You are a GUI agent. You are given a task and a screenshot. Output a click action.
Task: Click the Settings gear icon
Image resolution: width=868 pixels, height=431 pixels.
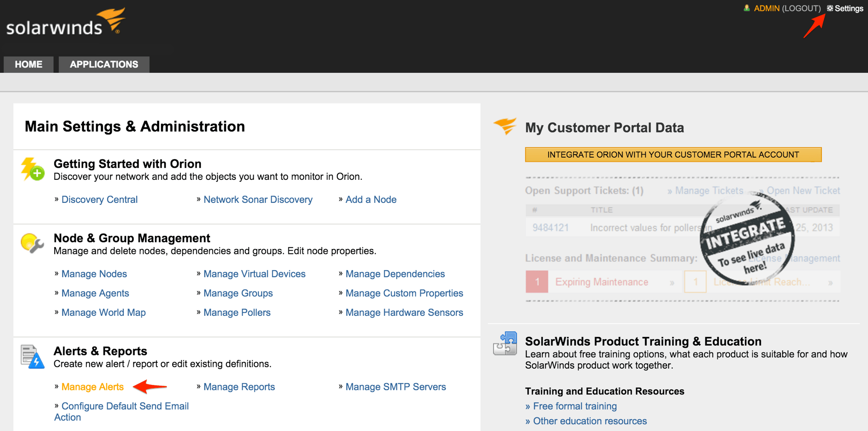tap(830, 8)
